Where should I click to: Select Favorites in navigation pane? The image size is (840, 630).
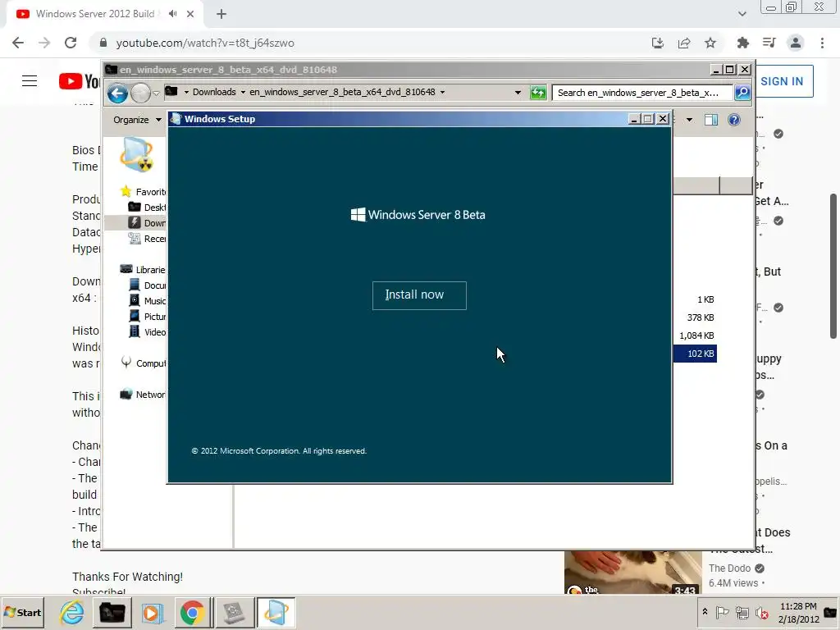pos(143,191)
